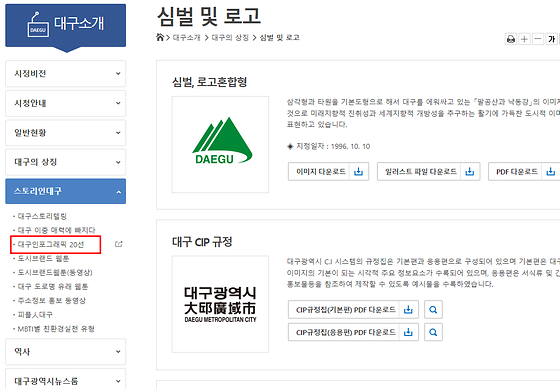The image size is (560, 389).
Task: Open 대구 이중 매력에 빠지다 item
Action: click(x=56, y=230)
